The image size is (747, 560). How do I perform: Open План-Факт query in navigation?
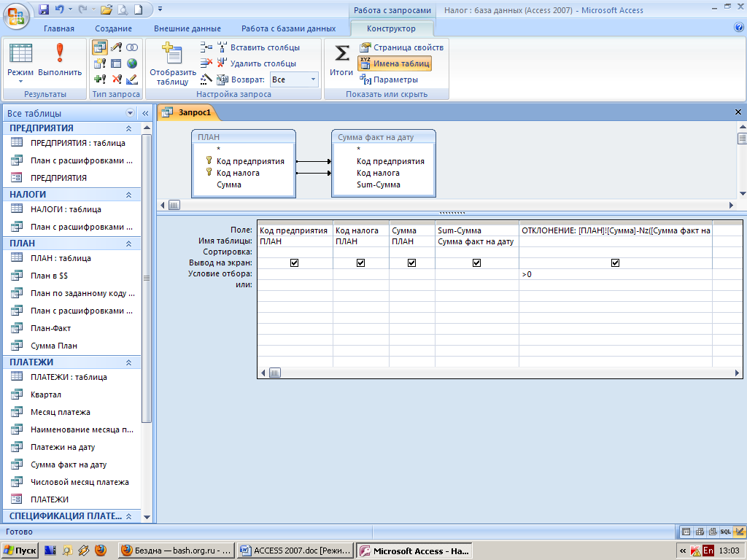pos(51,328)
